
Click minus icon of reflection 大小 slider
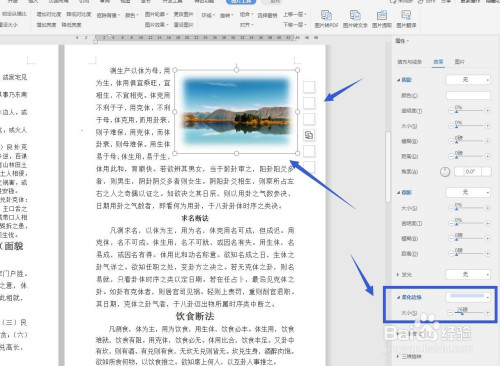point(451,208)
